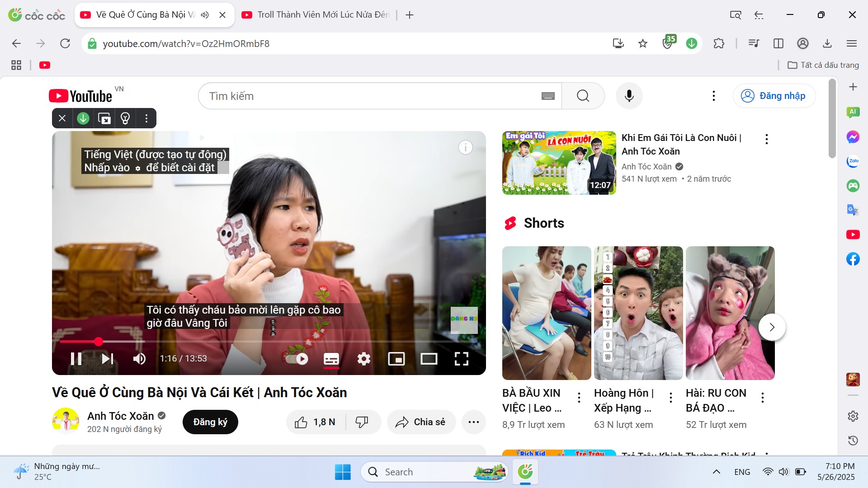Open miniplayer
Image resolution: width=868 pixels, height=488 pixels.
coord(396,359)
